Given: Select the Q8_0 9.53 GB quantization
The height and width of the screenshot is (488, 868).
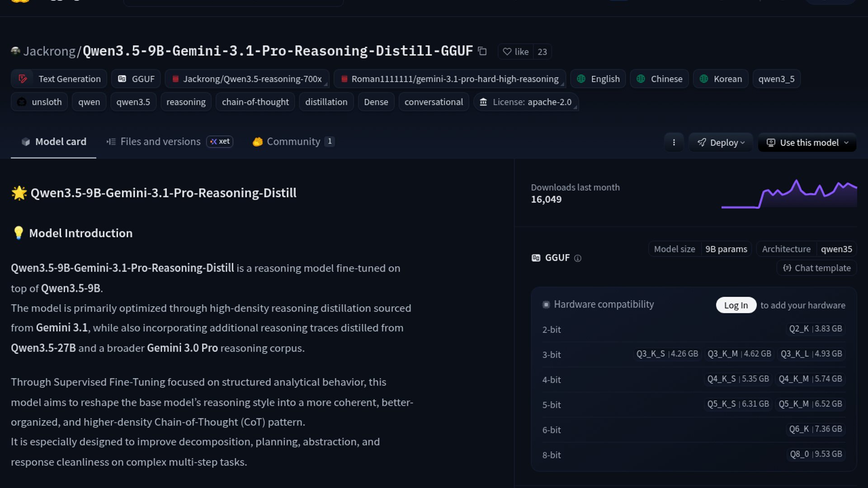Looking at the screenshot, I should [816, 454].
